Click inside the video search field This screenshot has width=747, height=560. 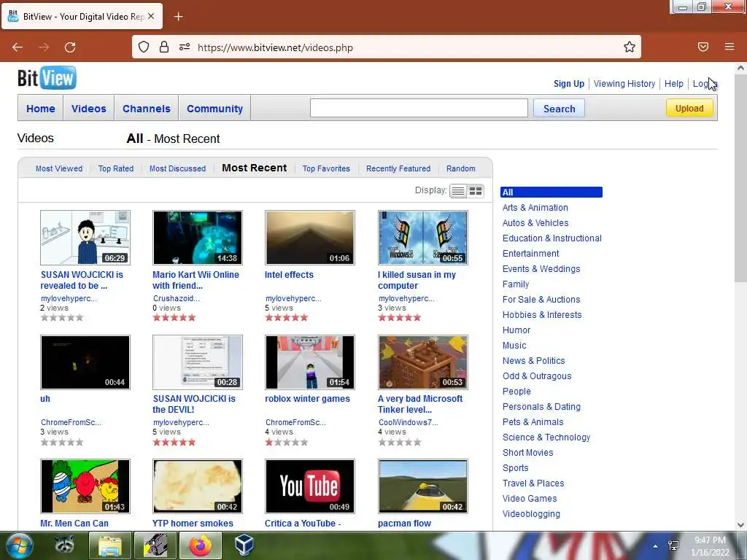[x=419, y=108]
